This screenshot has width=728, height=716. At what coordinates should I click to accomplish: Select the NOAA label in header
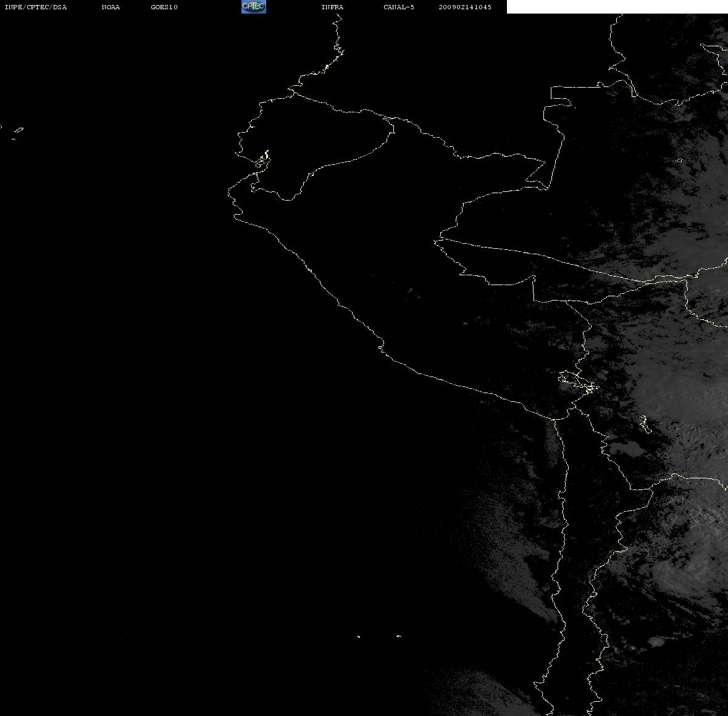point(111,7)
